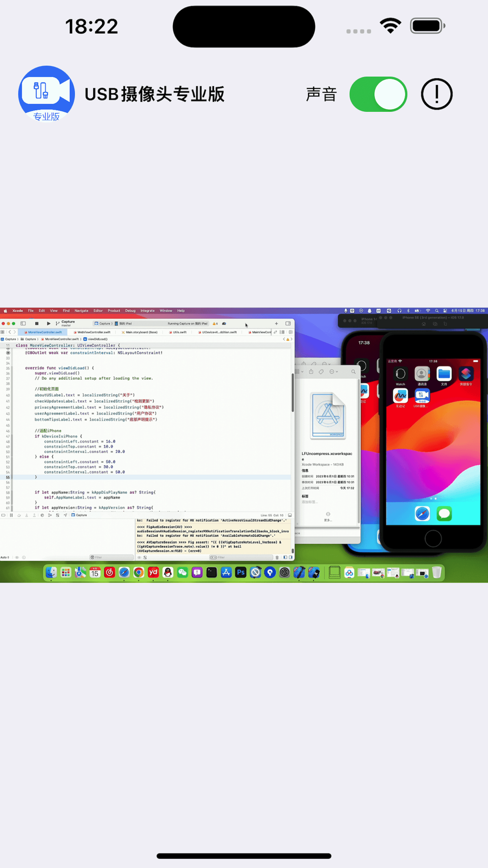Click the Xcode debug area pause icon

pyautogui.click(x=11, y=515)
